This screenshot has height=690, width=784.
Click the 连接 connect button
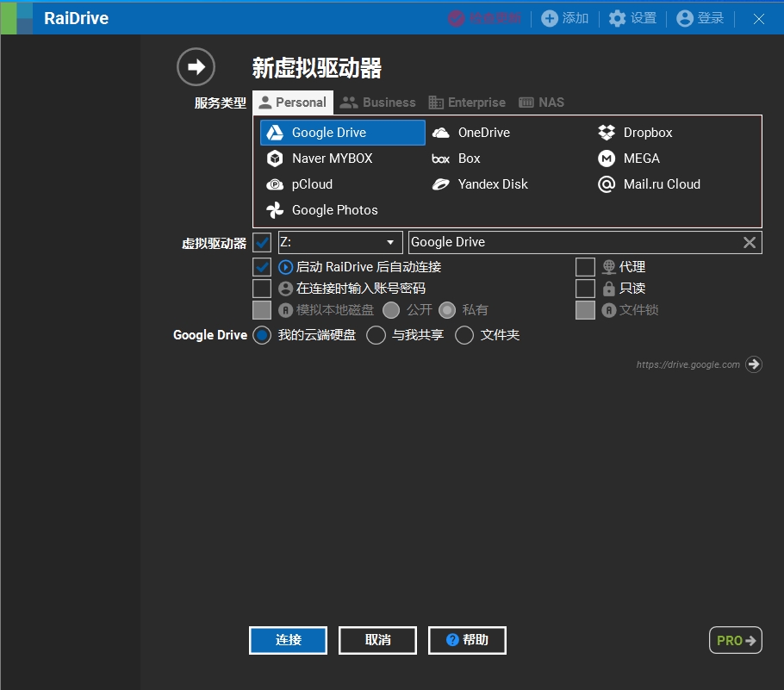[x=288, y=640]
